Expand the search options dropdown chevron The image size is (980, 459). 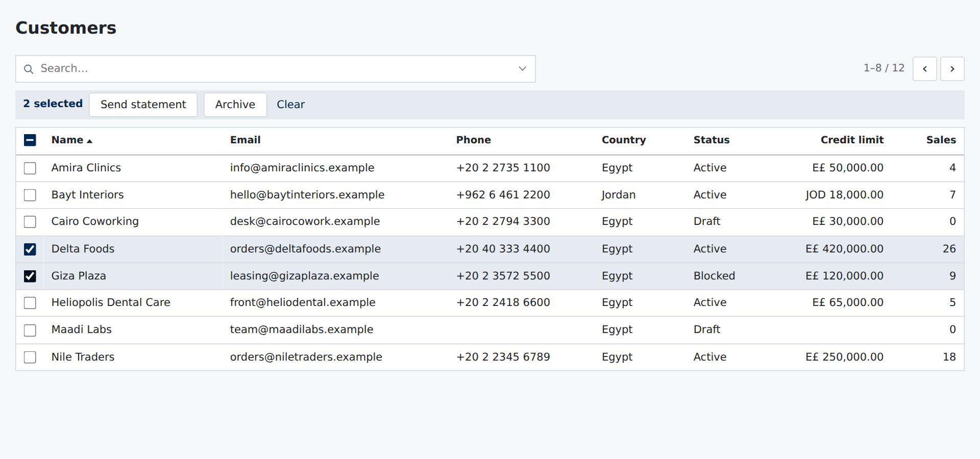coord(522,69)
